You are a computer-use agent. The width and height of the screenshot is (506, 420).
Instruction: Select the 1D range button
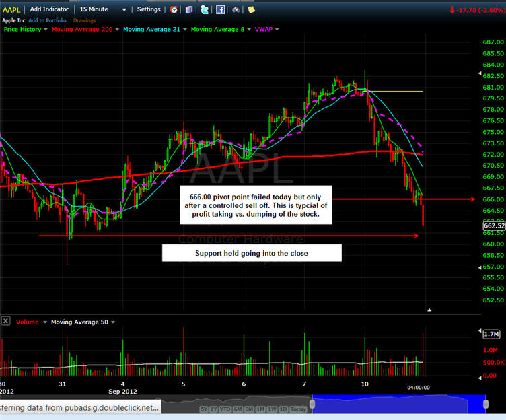point(283,409)
